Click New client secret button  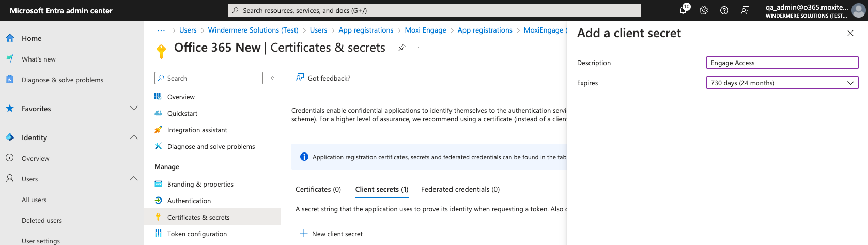[331, 234]
